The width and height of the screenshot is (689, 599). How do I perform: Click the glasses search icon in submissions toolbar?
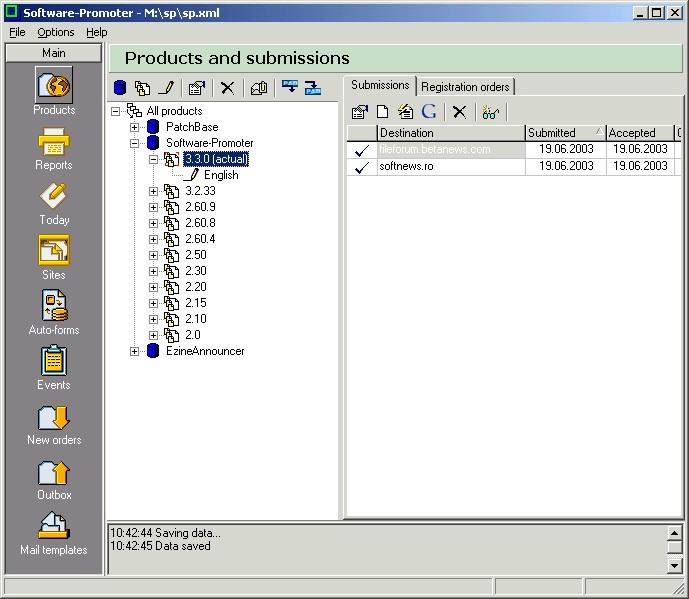[x=490, y=112]
